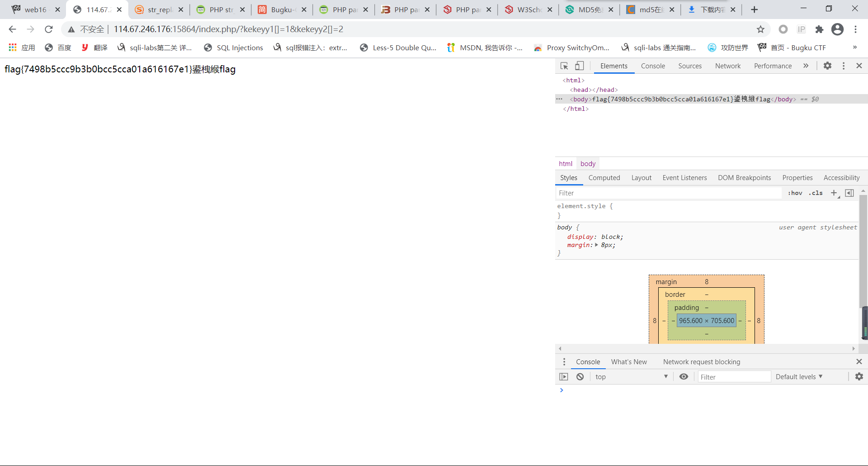
Task: Show more DevTools tabs chevron
Action: (x=806, y=66)
